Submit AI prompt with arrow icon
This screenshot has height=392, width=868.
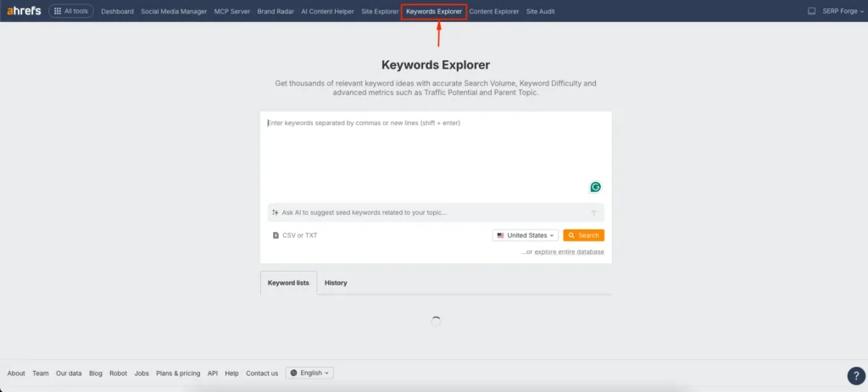point(593,213)
